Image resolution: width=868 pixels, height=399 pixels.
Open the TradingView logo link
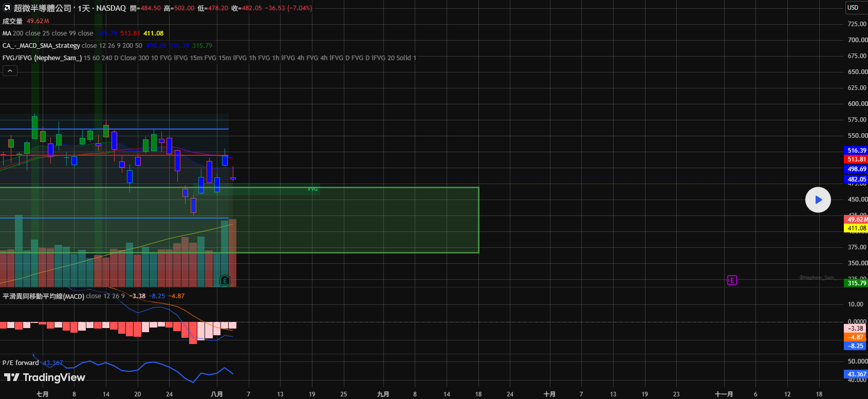(45, 377)
